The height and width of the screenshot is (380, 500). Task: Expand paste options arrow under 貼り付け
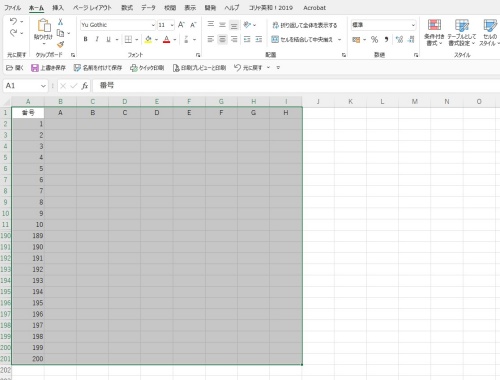44,43
